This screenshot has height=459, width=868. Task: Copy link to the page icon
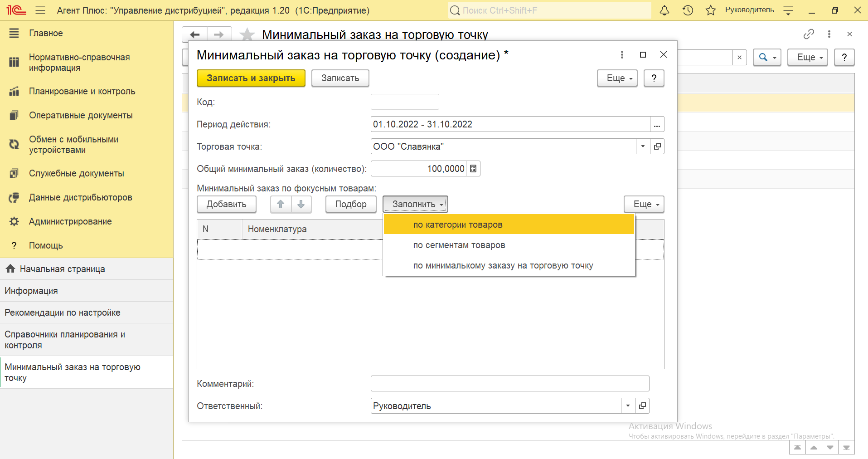[x=809, y=34]
